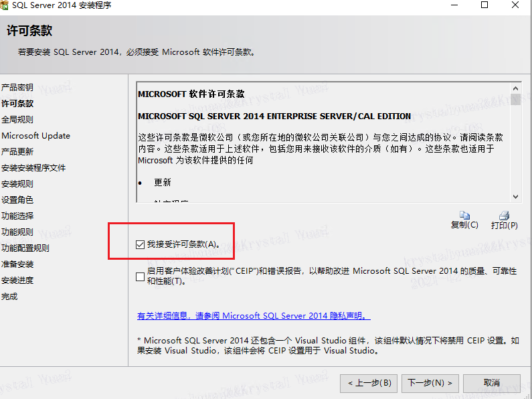Select the 设置角色 step in sidebar
This screenshot has height=399, width=532.
click(17, 200)
